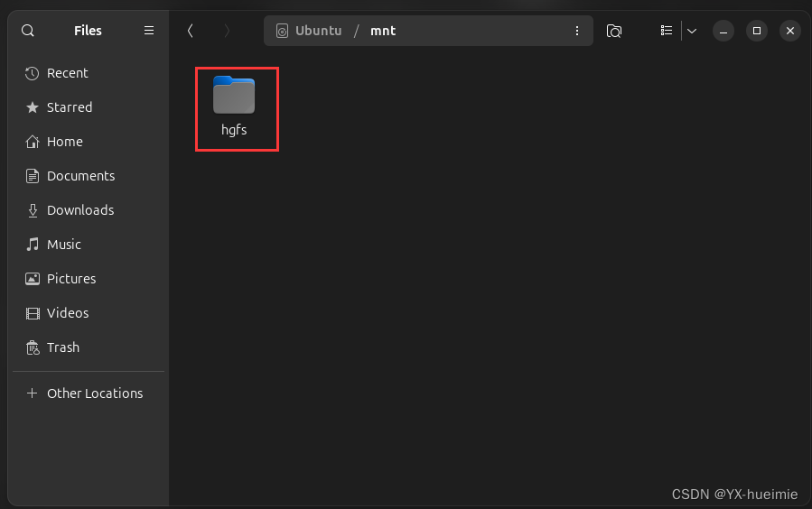Select the hgfs folder

[234, 106]
